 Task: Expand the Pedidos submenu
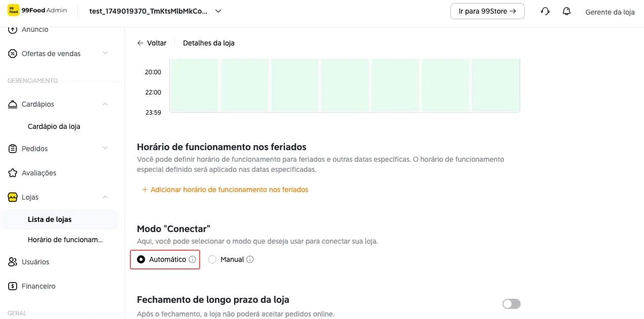click(x=105, y=148)
